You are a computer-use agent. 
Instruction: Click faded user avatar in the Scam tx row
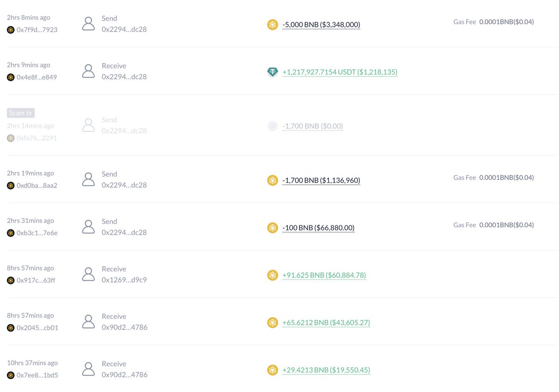pos(89,125)
